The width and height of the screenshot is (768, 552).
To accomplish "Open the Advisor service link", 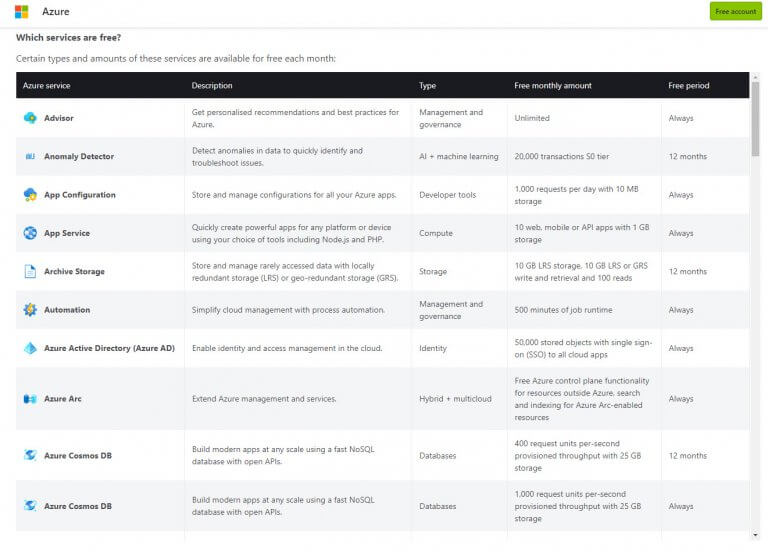I will [x=58, y=118].
